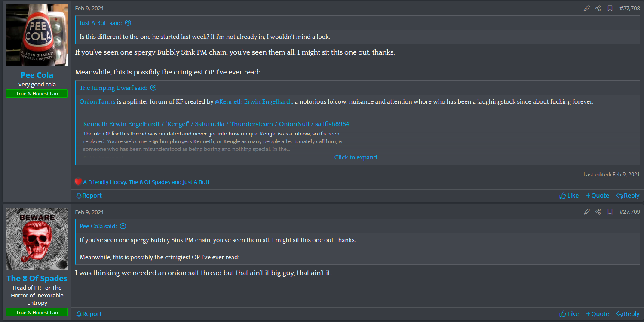Click the edit pencil icon on post #27,709

[587, 212]
